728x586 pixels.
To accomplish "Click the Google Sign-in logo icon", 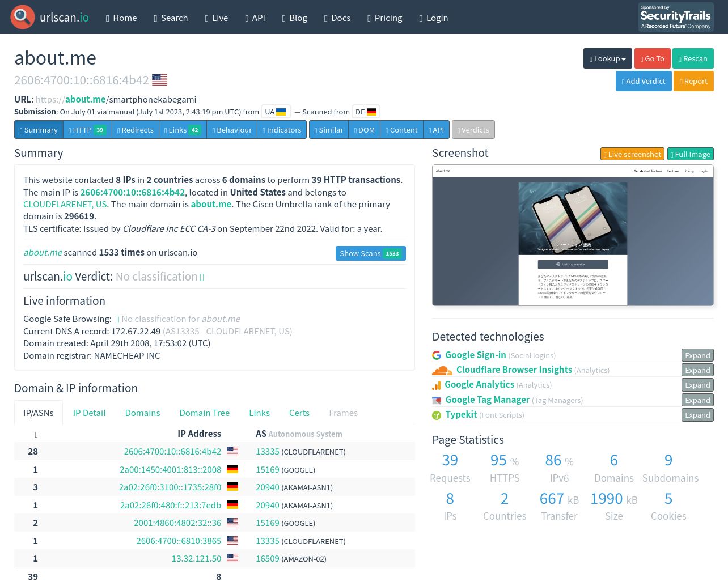I will pyautogui.click(x=437, y=355).
